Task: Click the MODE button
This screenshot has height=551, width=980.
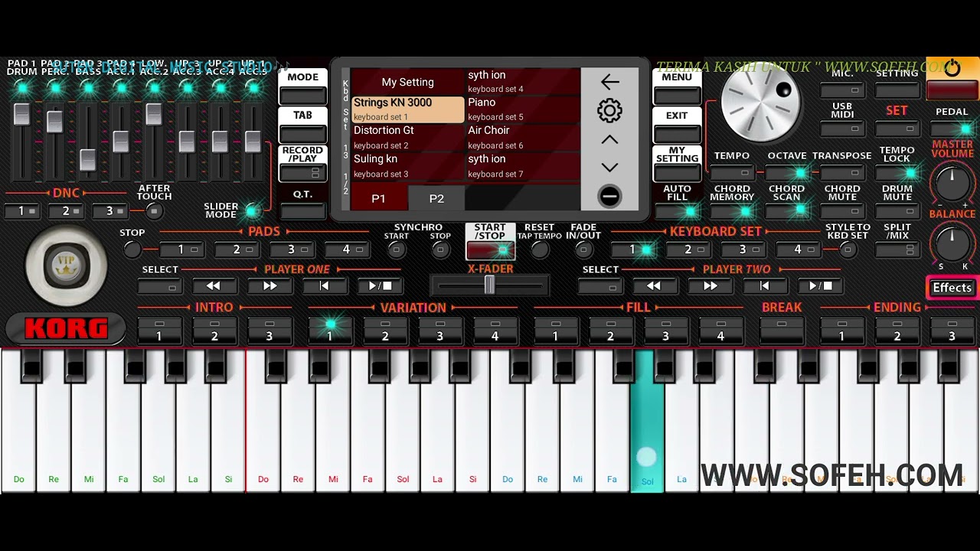Action: (303, 87)
